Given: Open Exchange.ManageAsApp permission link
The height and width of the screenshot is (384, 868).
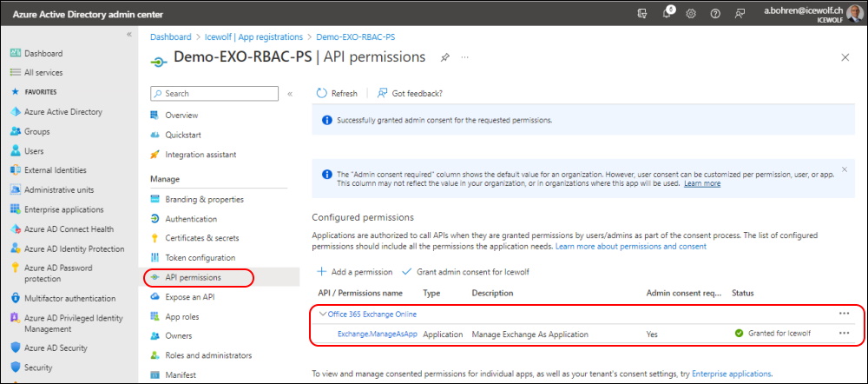Looking at the screenshot, I should (377, 334).
